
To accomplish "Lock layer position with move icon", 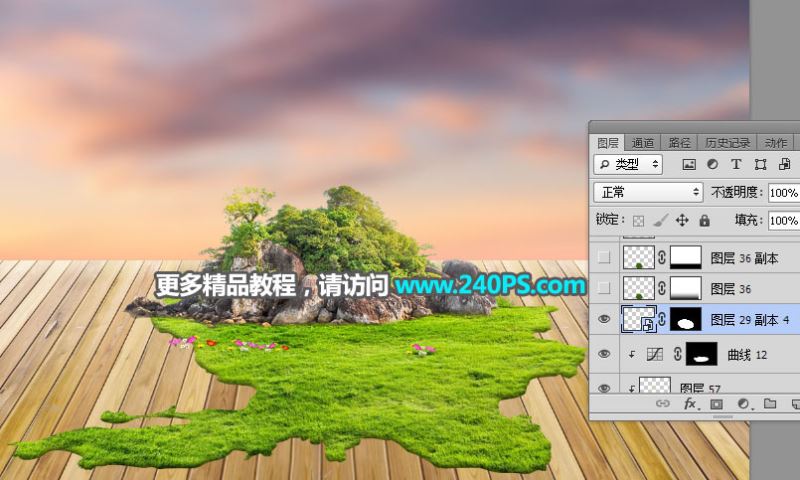I will click(x=682, y=220).
